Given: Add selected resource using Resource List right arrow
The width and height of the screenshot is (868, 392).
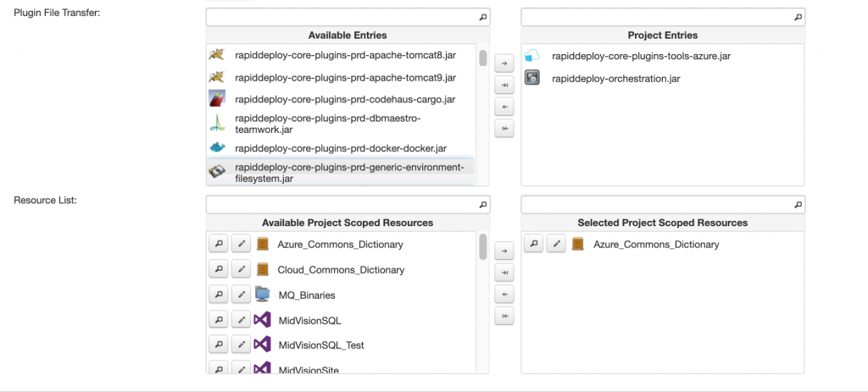Looking at the screenshot, I should click(x=504, y=251).
